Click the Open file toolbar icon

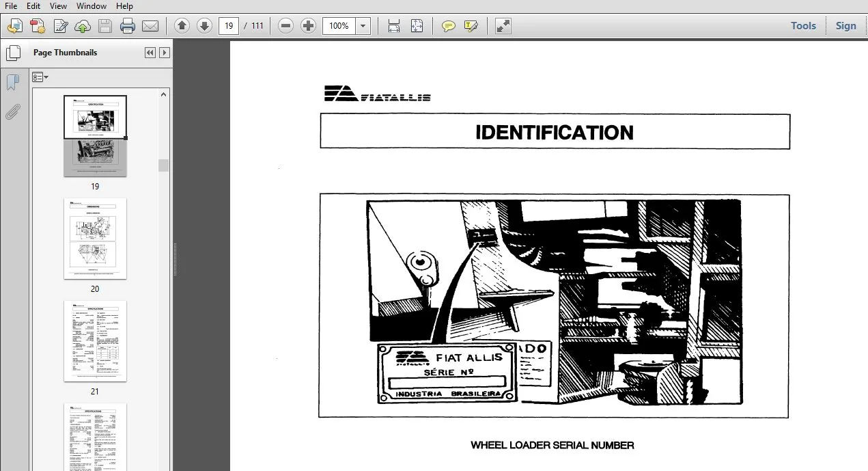pyautogui.click(x=15, y=26)
